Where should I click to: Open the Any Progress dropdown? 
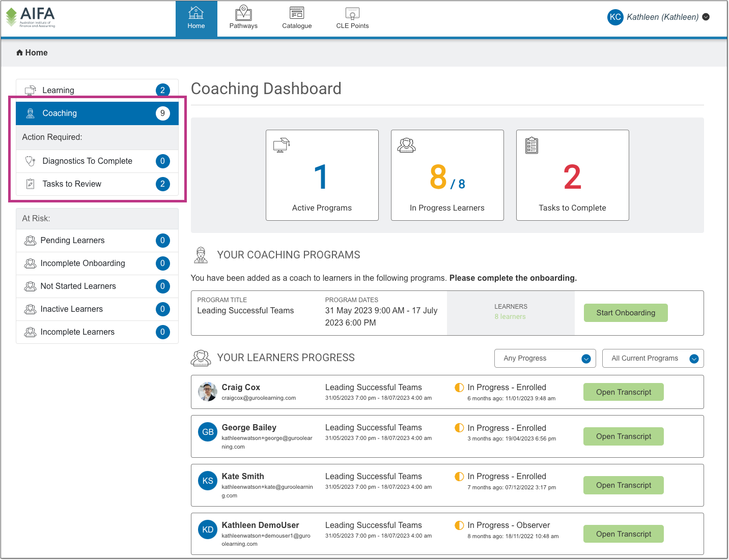[545, 358]
